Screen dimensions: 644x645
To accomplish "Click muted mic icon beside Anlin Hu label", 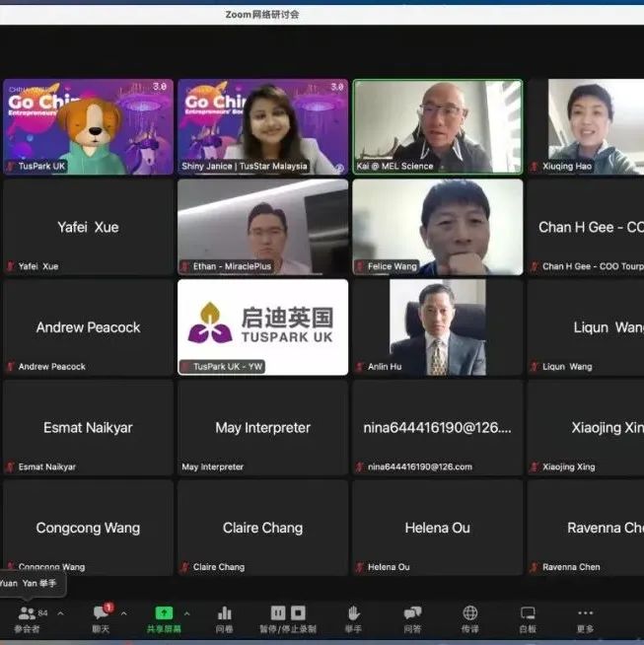I will (x=360, y=367).
